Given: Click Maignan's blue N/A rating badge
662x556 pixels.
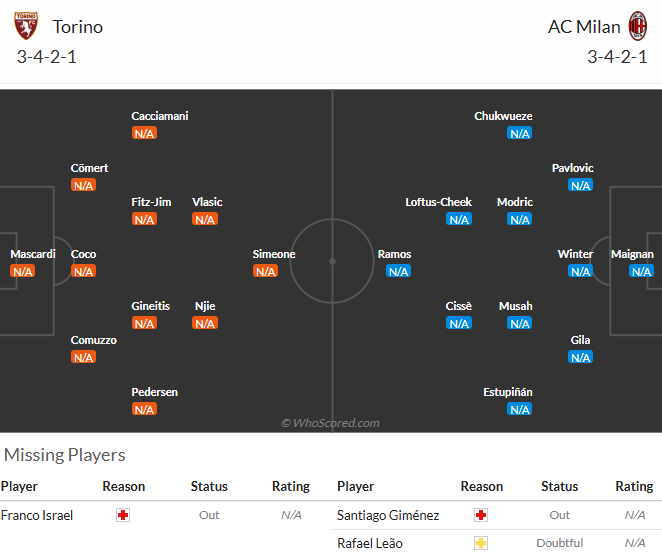Looking at the screenshot, I should pyautogui.click(x=641, y=271).
